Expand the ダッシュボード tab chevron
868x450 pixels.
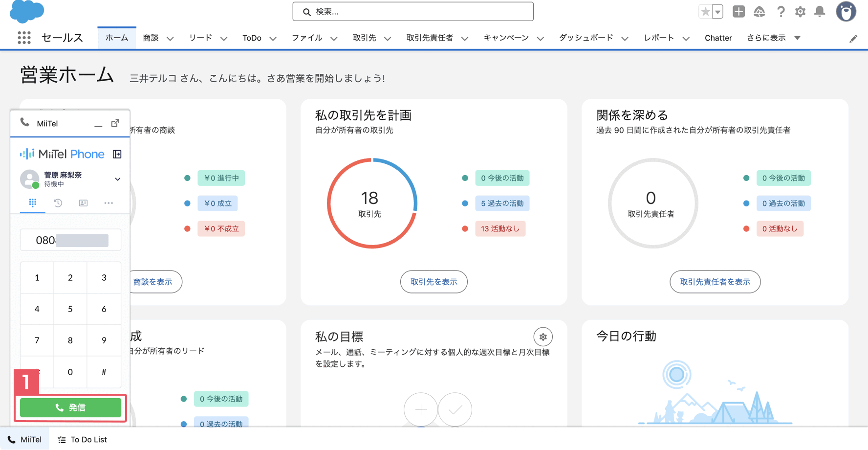click(625, 38)
